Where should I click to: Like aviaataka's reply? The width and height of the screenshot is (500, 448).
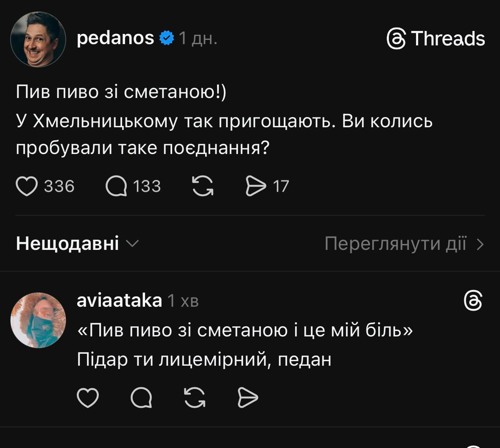[88, 398]
